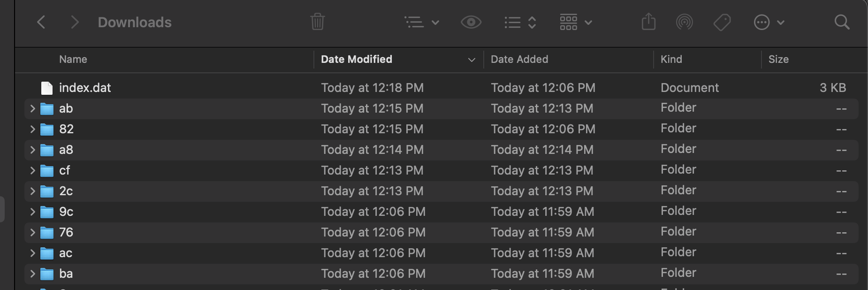Image resolution: width=868 pixels, height=290 pixels.
Task: Open the Group By grid dropdown
Action: (576, 22)
